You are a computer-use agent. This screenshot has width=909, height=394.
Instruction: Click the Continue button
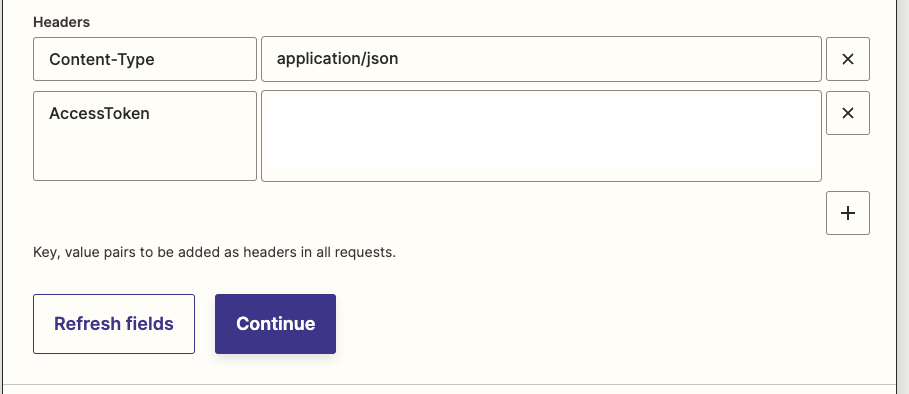[x=275, y=324]
